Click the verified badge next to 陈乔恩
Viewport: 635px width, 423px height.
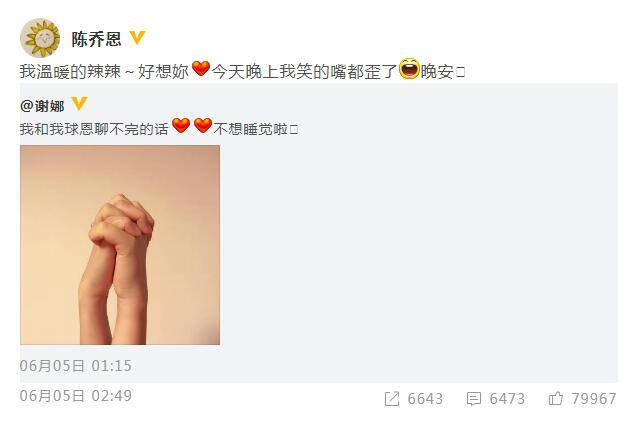click(137, 38)
